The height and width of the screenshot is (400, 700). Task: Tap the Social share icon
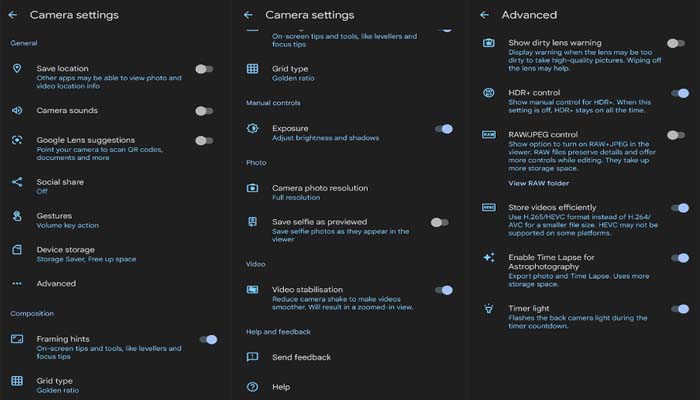(x=17, y=182)
